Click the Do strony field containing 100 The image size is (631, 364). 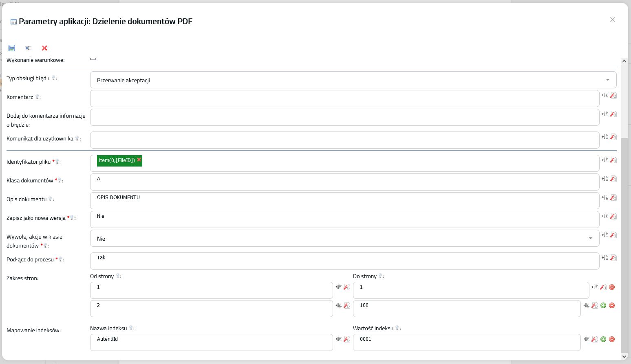pos(467,309)
